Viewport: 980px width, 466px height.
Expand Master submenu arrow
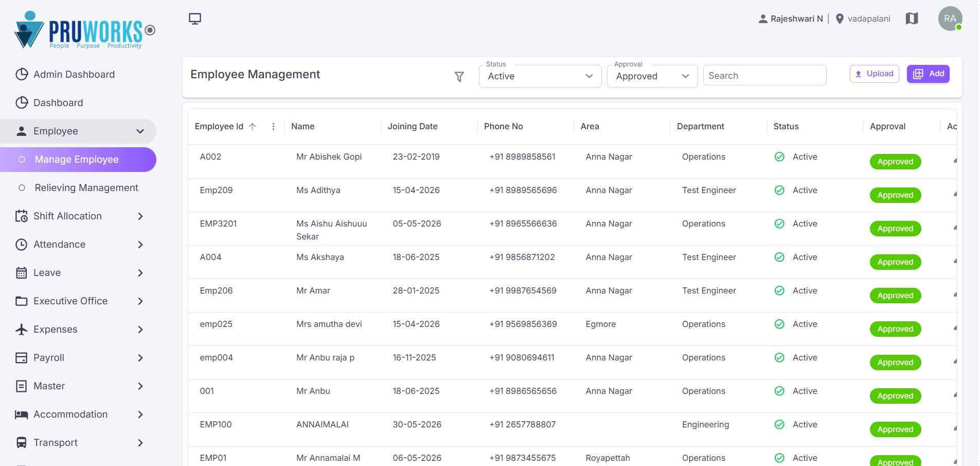click(x=140, y=386)
